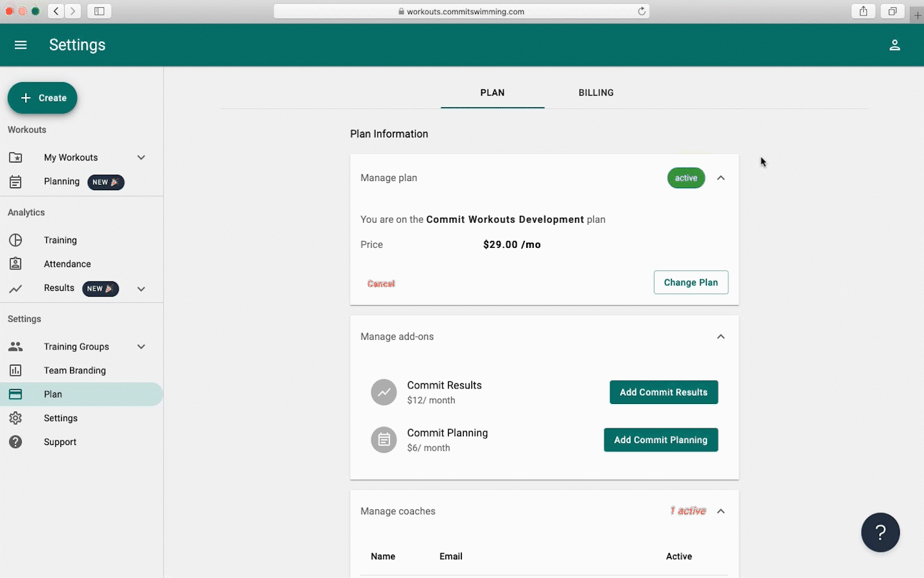The height and width of the screenshot is (578, 924).
Task: Click the 1 active coaches label
Action: 688,511
